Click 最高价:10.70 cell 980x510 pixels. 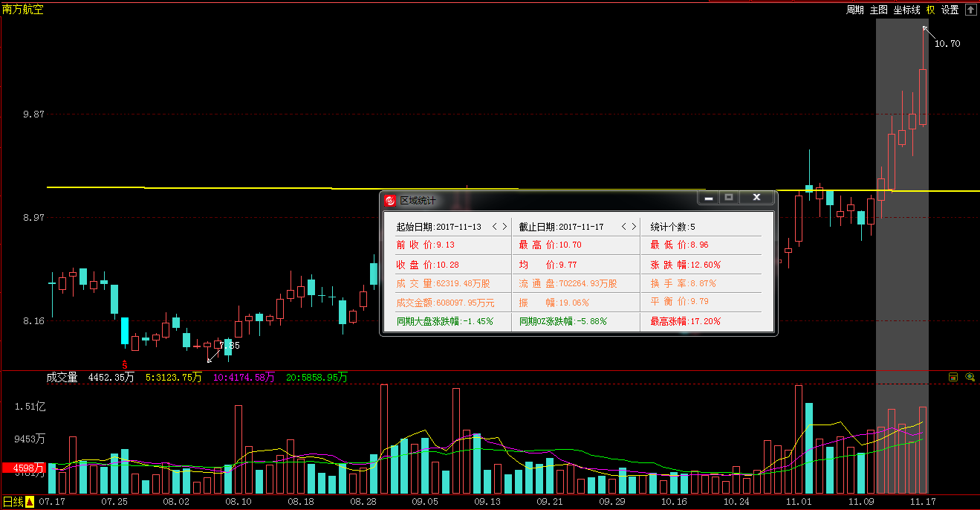click(550, 245)
